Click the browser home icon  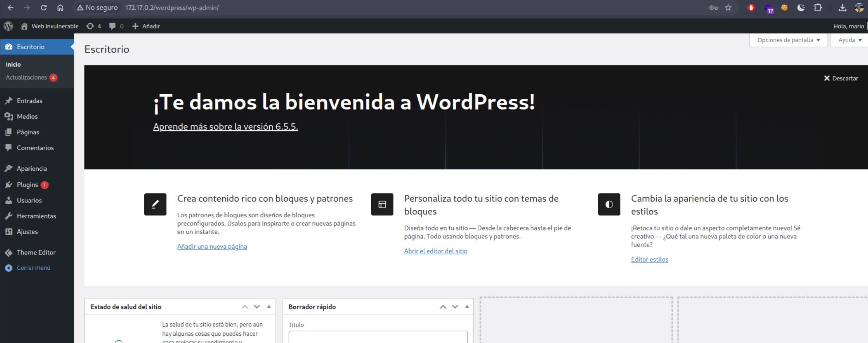click(x=60, y=8)
